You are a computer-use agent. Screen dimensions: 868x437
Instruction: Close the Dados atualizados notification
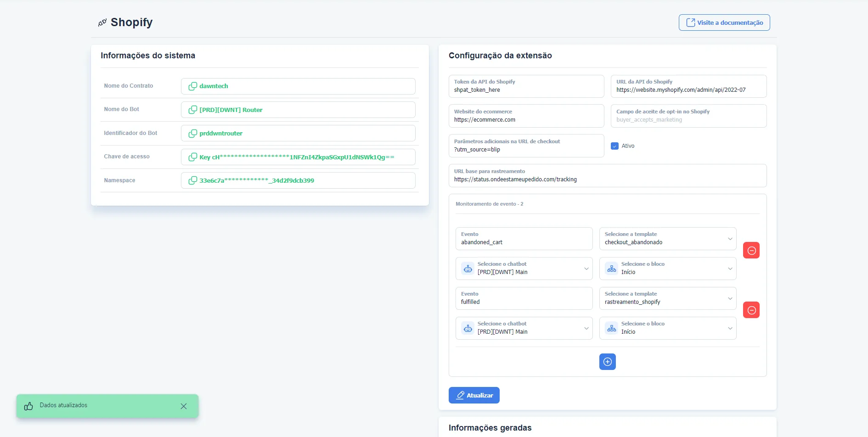tap(184, 406)
